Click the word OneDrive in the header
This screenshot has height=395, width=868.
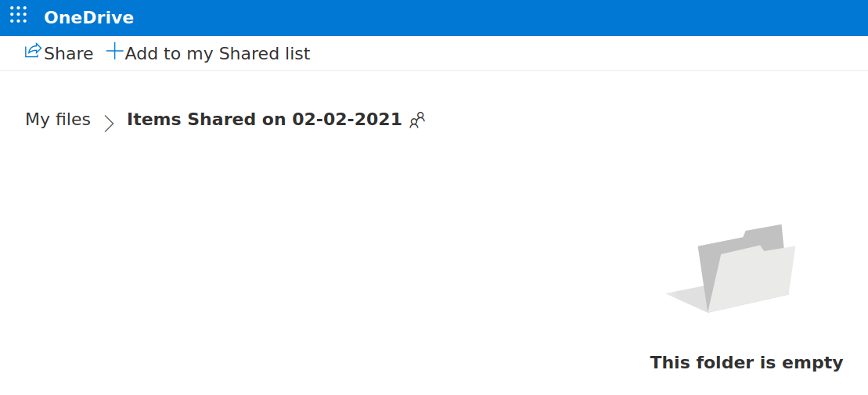(x=88, y=18)
